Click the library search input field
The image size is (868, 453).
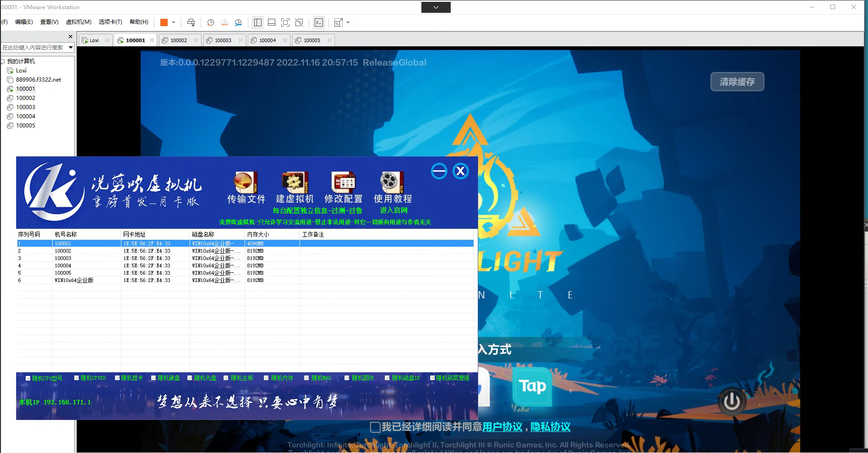(x=34, y=47)
